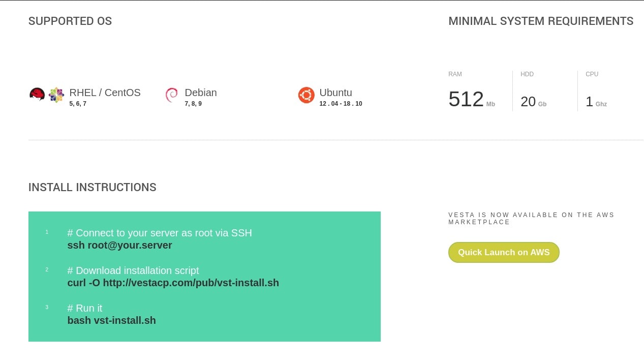Click the Install Instructions heading
644x364 pixels.
93,187
